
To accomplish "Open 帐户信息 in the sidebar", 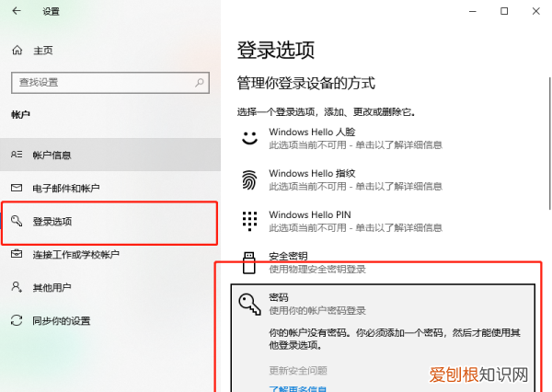I will [x=110, y=155].
